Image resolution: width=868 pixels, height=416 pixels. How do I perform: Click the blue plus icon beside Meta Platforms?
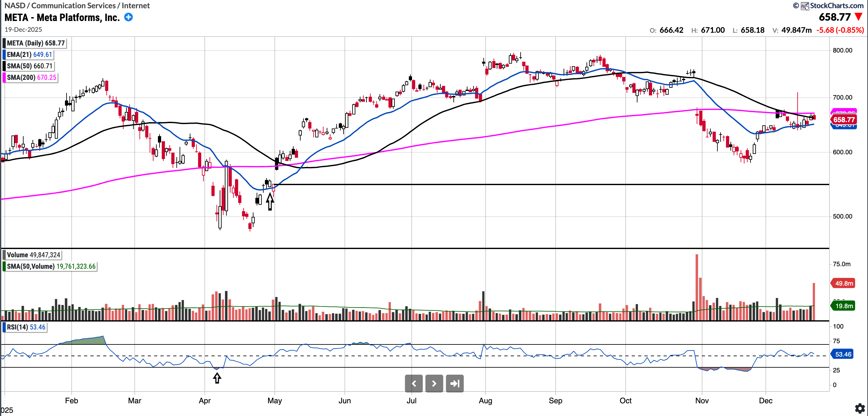tap(128, 17)
